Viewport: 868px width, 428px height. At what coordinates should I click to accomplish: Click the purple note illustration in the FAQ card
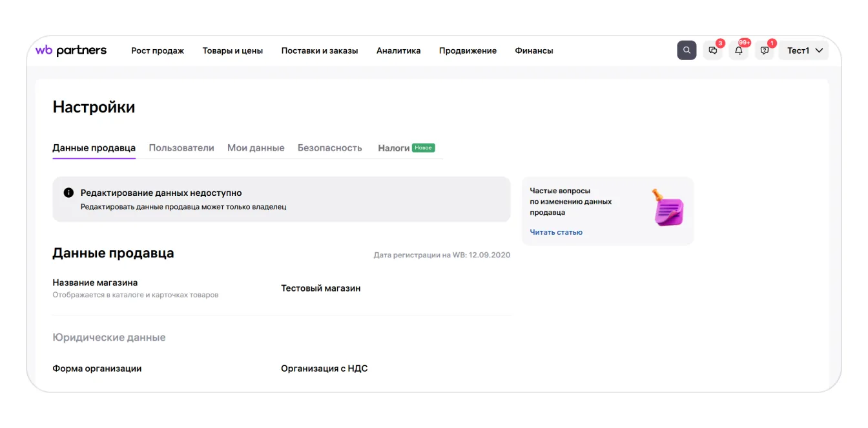tap(668, 208)
